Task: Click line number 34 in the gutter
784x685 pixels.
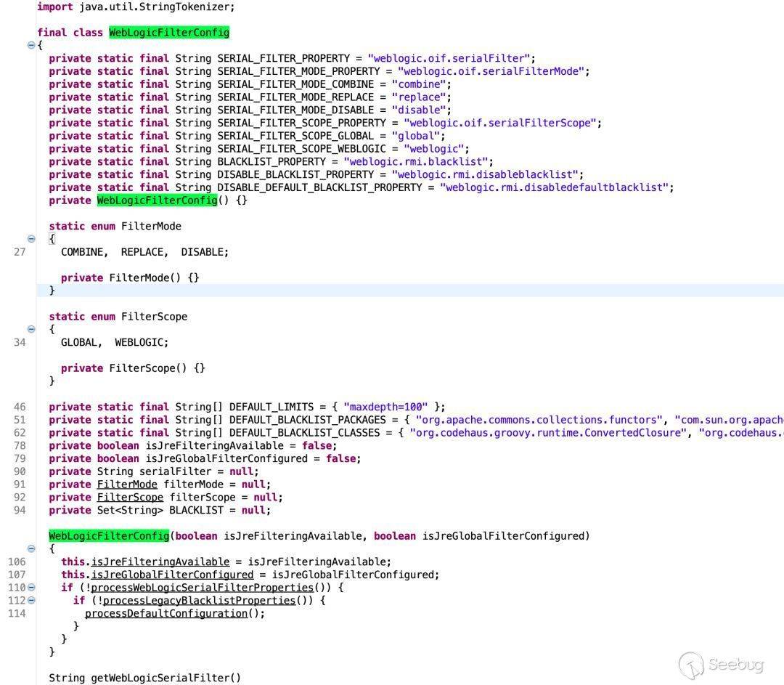Action: (x=20, y=342)
